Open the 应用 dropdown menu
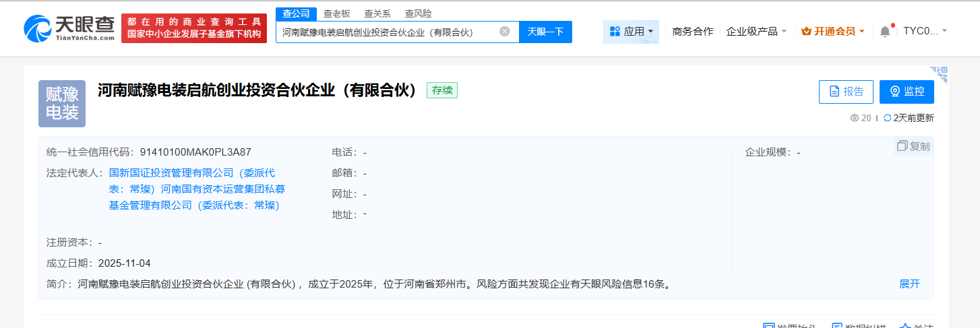980x328 pixels. (x=631, y=31)
